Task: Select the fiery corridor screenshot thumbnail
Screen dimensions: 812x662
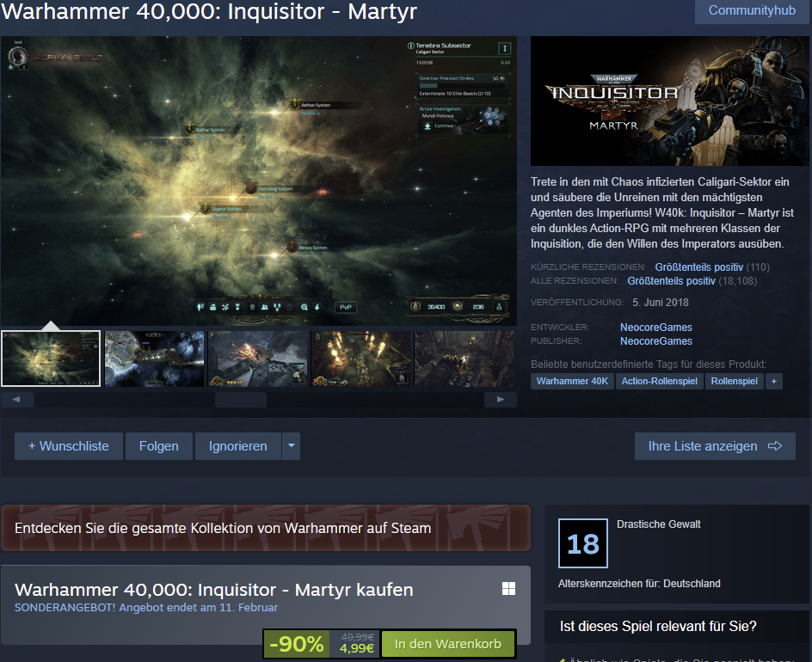Action: click(x=361, y=359)
